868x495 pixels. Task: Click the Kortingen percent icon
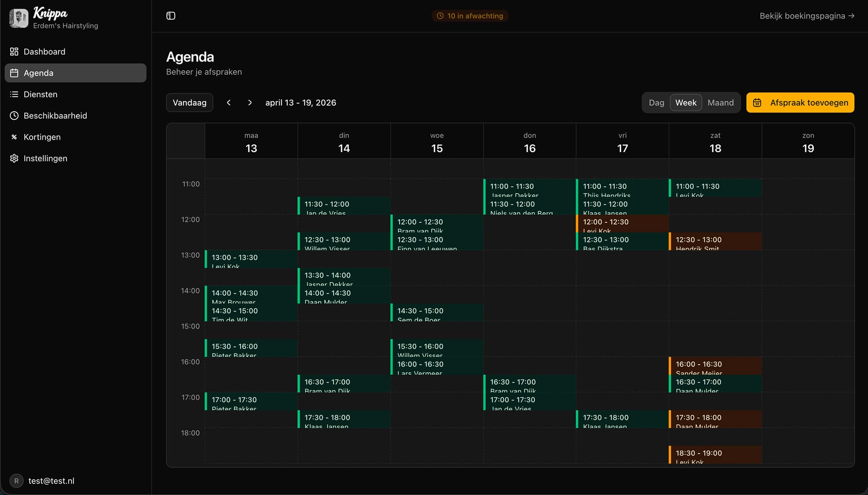click(14, 137)
